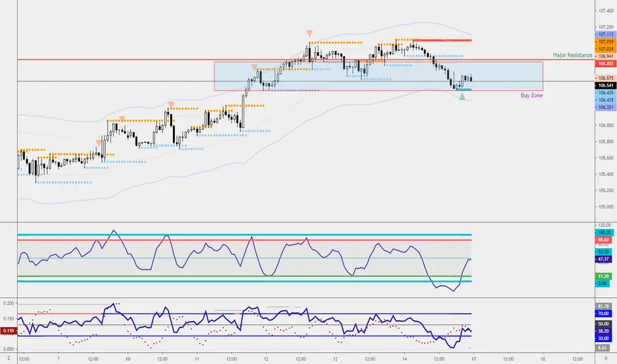Click the red 106.802 price label
Screen dimensions: 617x364
tap(606, 64)
